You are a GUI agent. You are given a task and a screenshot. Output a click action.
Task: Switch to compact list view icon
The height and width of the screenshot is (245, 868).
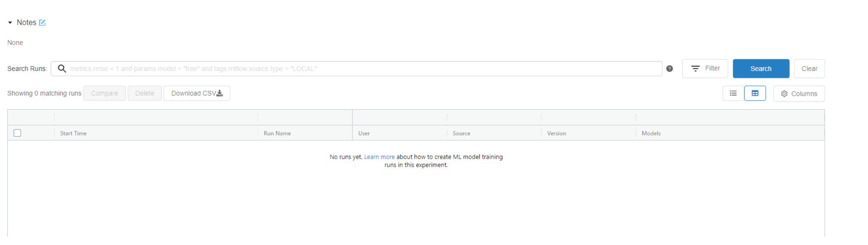click(733, 93)
